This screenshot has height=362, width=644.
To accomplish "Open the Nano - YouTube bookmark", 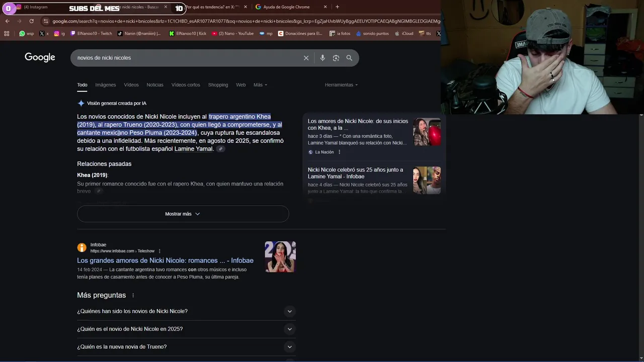I will tap(232, 34).
